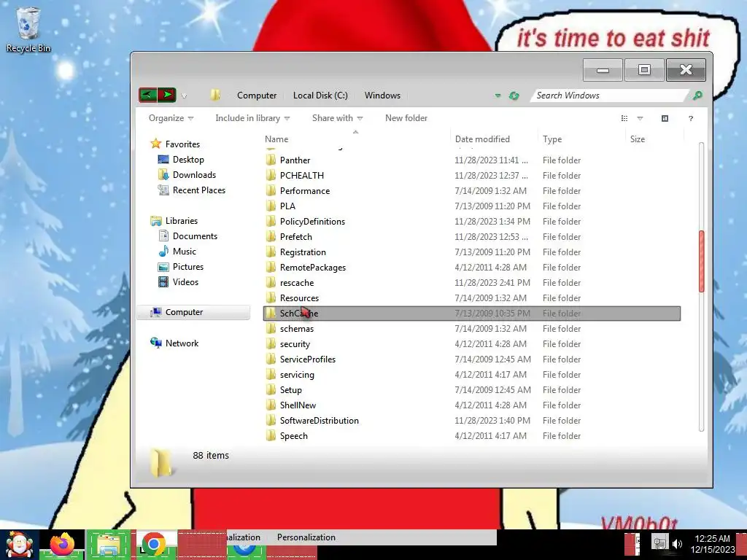The image size is (747, 560).
Task: Launch Firefox from the taskbar
Action: point(63,545)
